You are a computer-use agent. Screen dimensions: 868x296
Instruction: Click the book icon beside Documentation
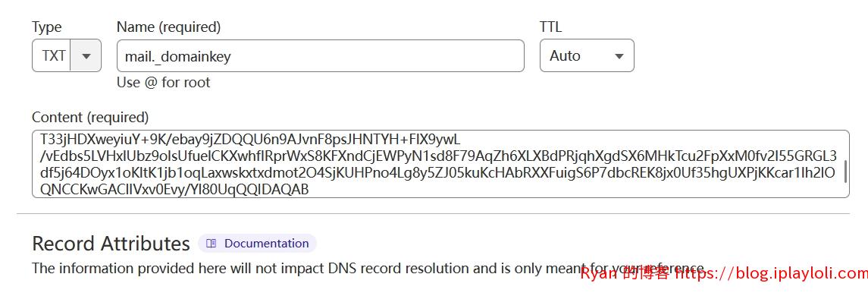[x=211, y=244]
